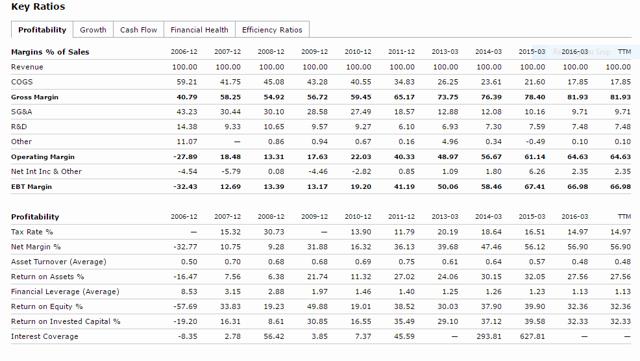Click Gross Margin value 65.17

coord(404,97)
